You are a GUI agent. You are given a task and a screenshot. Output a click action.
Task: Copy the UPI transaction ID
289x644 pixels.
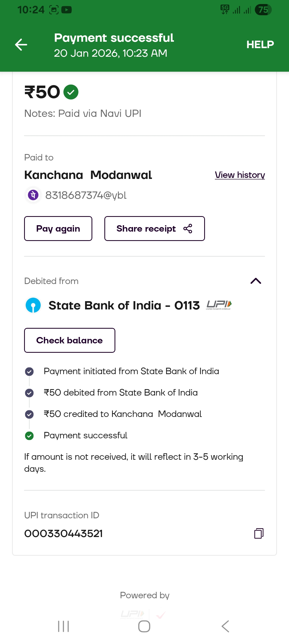coord(258,533)
